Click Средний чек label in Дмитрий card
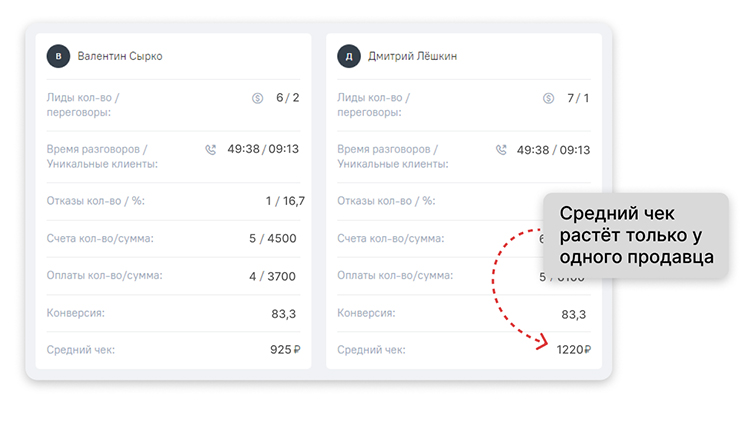Screen dimensions: 750x423 pyautogui.click(x=371, y=350)
